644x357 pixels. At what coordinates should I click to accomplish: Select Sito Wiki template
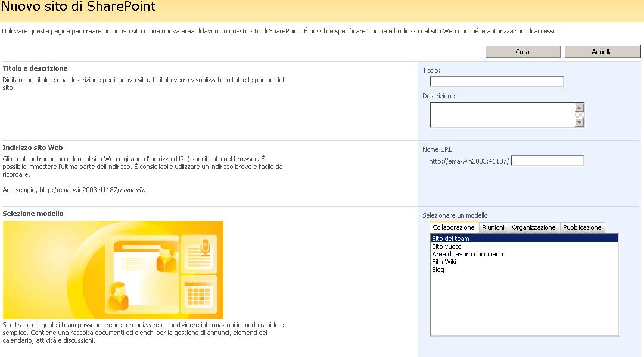(524, 262)
